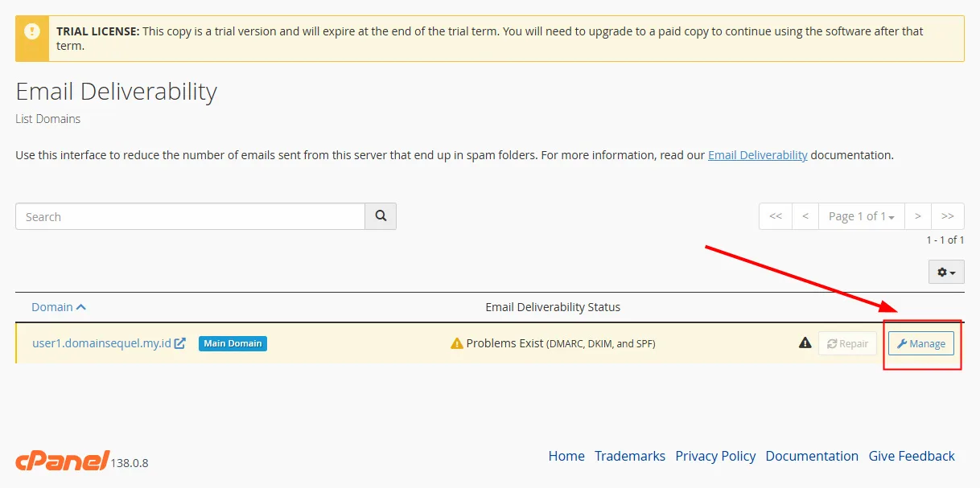Open the Privacy Policy footer link
Image resolution: width=980 pixels, height=488 pixels.
click(715, 456)
